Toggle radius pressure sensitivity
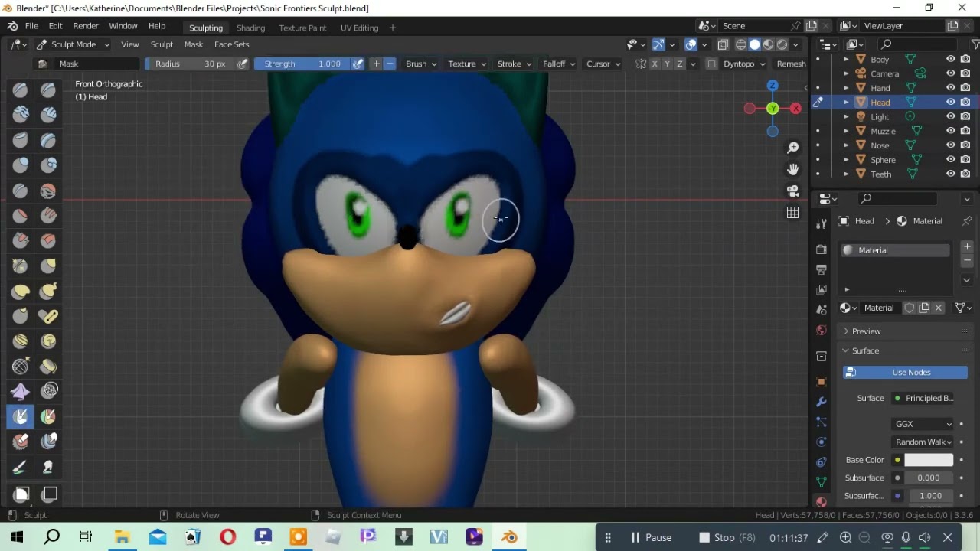Image resolution: width=980 pixels, height=551 pixels. (x=243, y=64)
